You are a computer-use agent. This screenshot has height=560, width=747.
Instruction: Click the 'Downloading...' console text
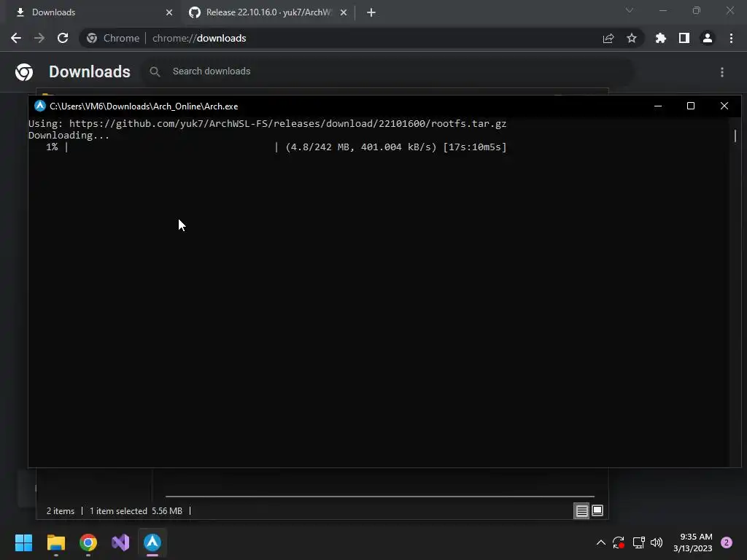(x=69, y=136)
